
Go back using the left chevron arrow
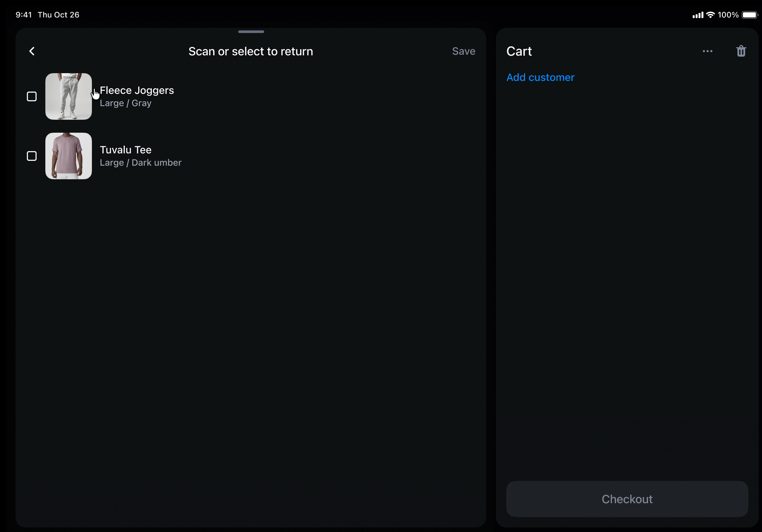coord(32,51)
